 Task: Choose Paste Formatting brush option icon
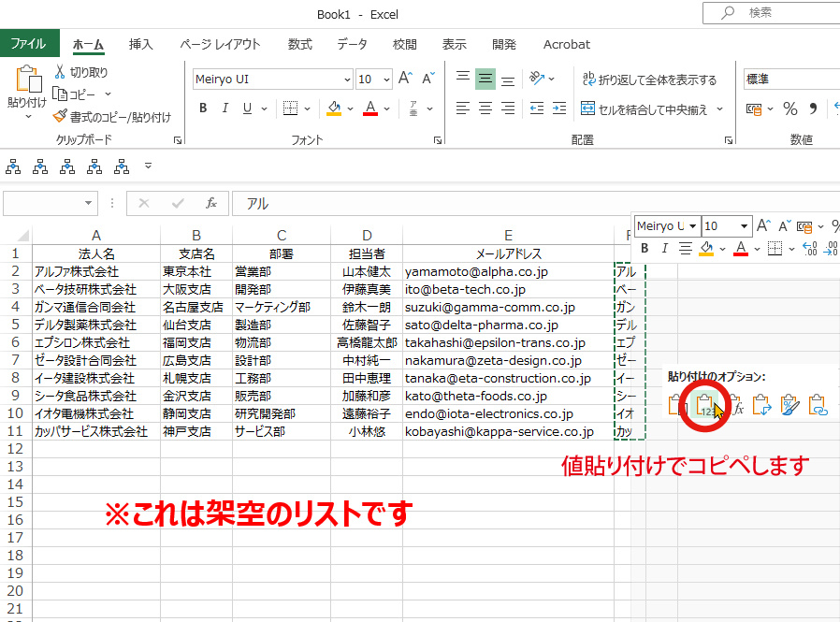click(789, 406)
